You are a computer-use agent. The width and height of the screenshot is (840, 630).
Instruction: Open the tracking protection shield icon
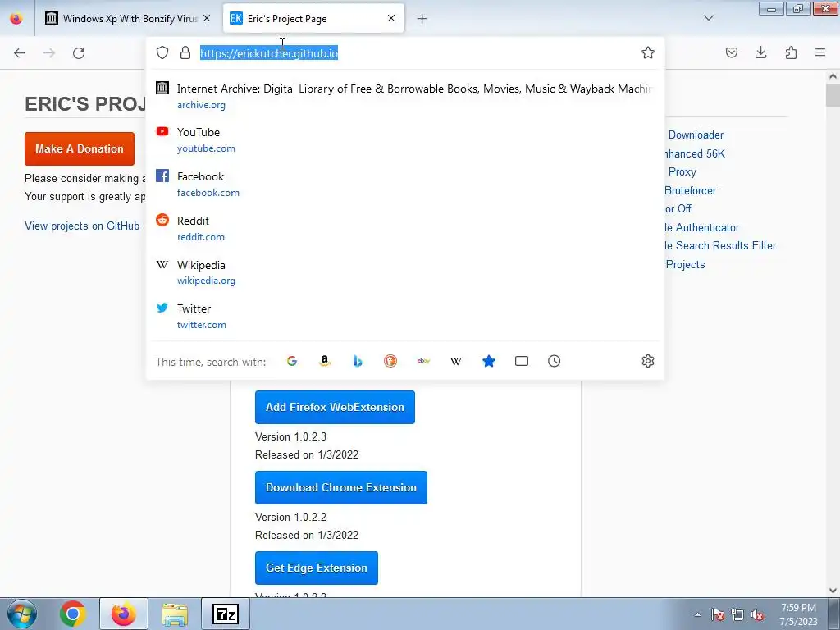[162, 52]
